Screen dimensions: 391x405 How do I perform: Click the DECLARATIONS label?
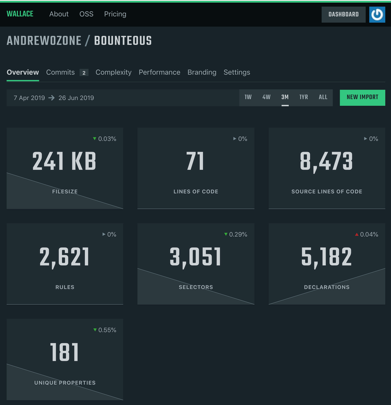327,287
